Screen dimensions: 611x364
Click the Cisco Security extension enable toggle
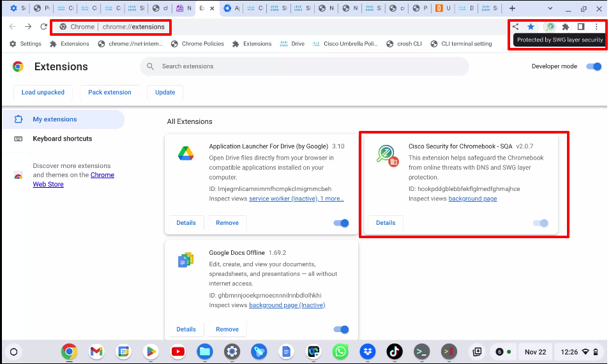541,223
